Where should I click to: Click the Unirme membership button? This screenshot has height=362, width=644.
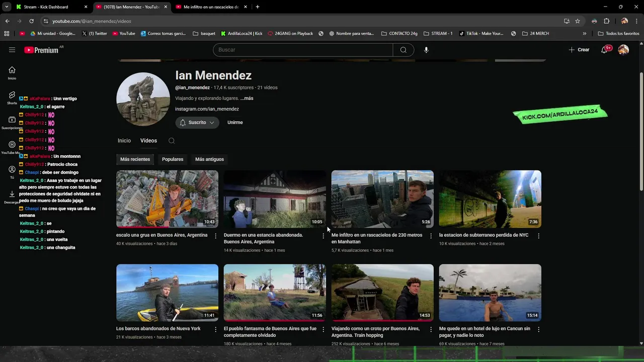click(x=235, y=123)
